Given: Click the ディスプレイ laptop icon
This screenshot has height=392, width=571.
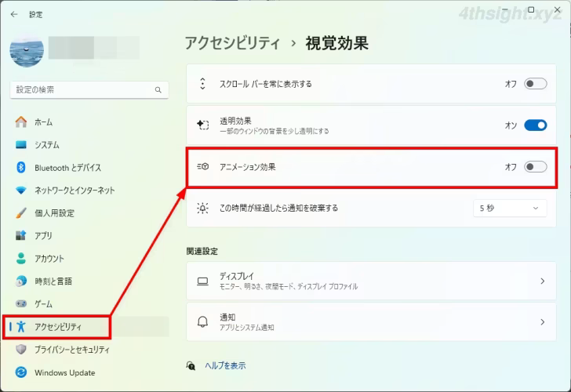Looking at the screenshot, I should coord(203,281).
